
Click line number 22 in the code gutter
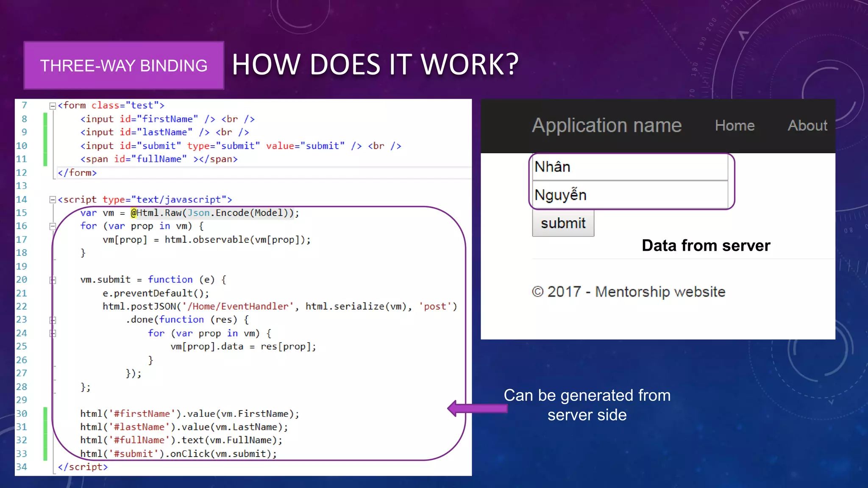(22, 306)
